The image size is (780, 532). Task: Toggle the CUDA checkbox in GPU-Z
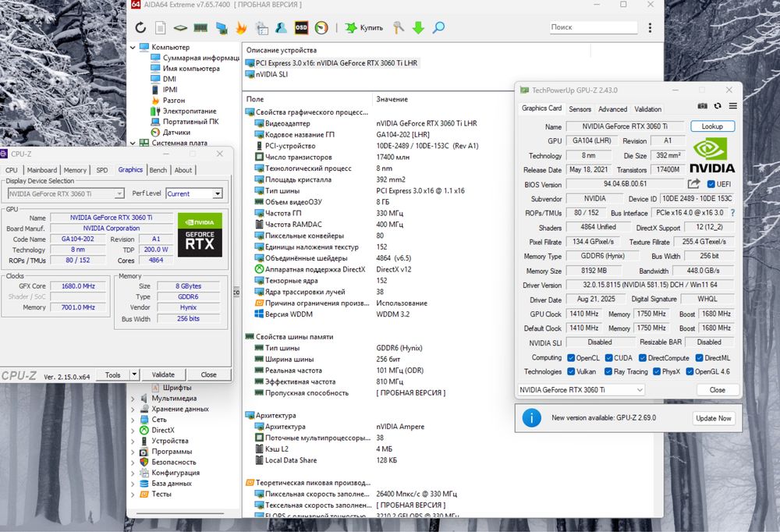608,358
